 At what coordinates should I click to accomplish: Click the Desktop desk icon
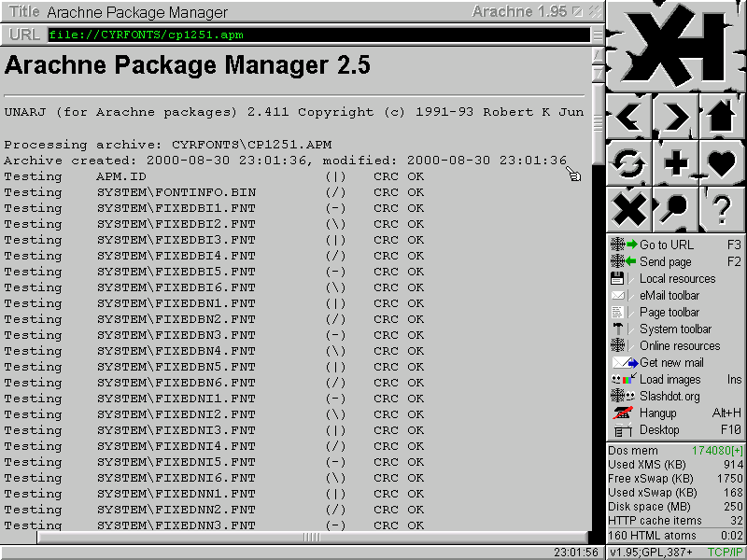(x=622, y=430)
